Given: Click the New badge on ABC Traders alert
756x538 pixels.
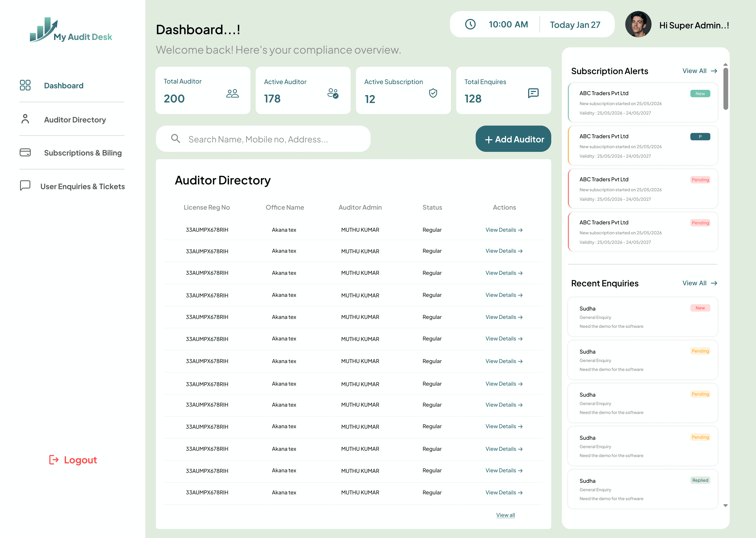Looking at the screenshot, I should tap(700, 94).
